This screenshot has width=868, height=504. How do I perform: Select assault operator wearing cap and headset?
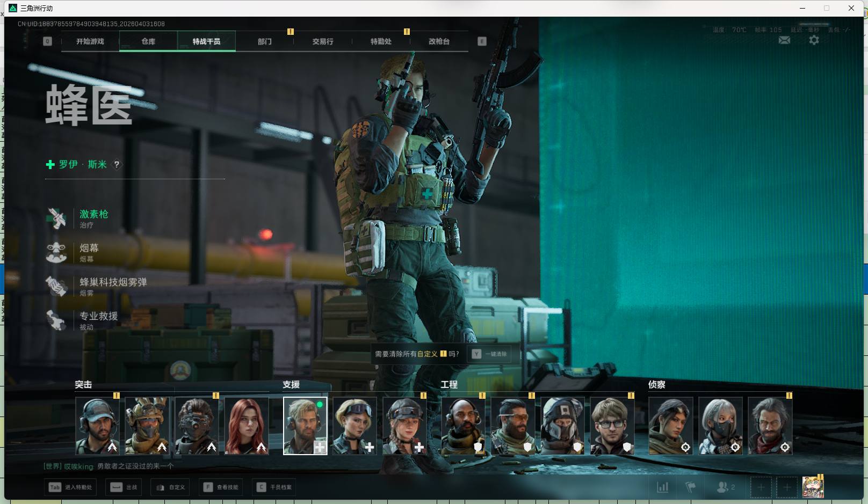97,426
